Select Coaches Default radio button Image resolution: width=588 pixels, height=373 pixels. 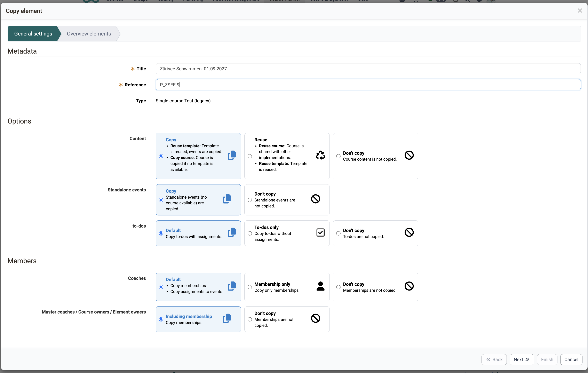pyautogui.click(x=161, y=287)
